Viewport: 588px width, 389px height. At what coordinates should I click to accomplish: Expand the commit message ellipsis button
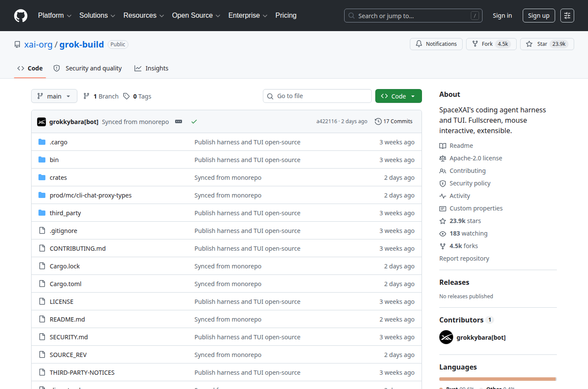pos(179,121)
